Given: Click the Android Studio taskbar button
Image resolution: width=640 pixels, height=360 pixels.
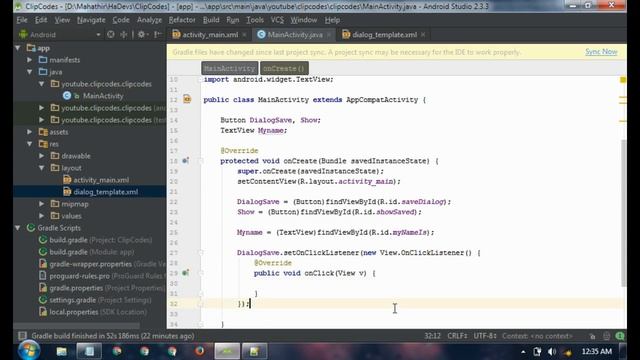Looking at the screenshot, I should (x=227, y=351).
